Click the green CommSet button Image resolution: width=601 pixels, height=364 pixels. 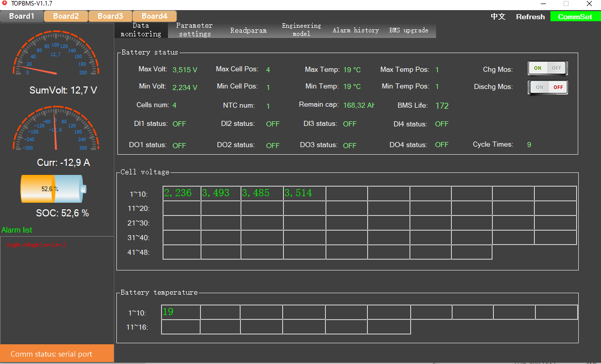[x=575, y=17]
